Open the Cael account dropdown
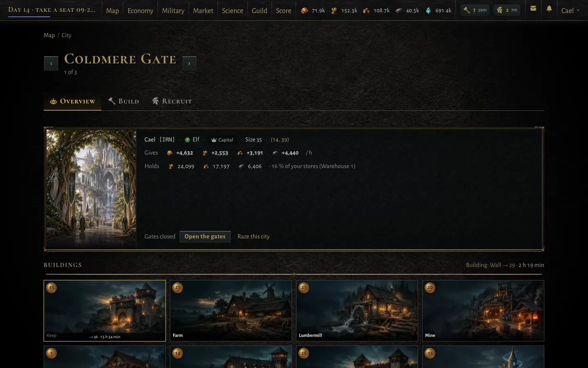588x368 pixels. click(x=570, y=11)
